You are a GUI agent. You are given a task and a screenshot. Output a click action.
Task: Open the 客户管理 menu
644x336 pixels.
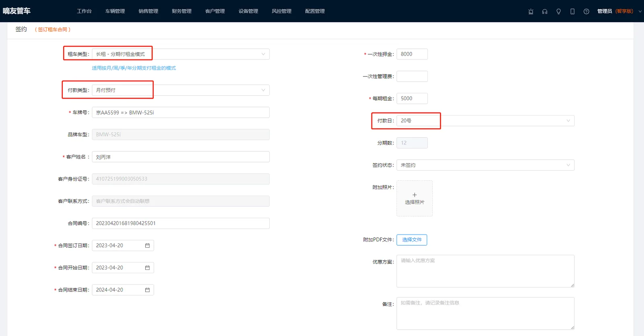click(x=215, y=11)
